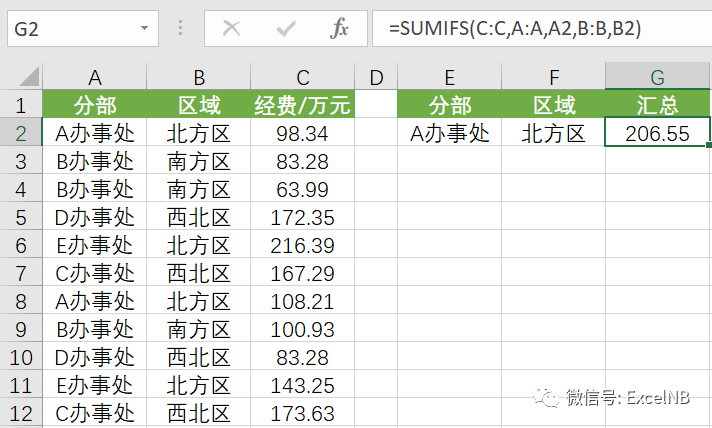712x428 pixels.
Task: Select column G header
Action: pos(658,77)
